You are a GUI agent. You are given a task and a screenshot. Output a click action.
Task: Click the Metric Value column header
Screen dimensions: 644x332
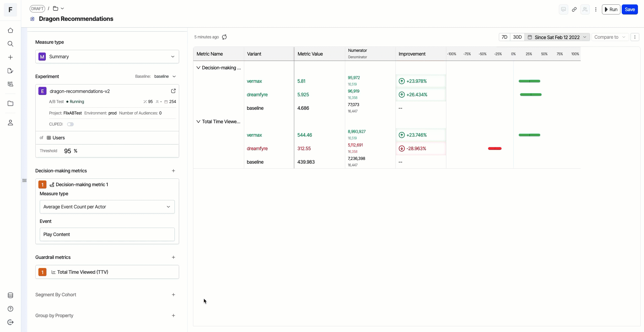(x=320, y=54)
